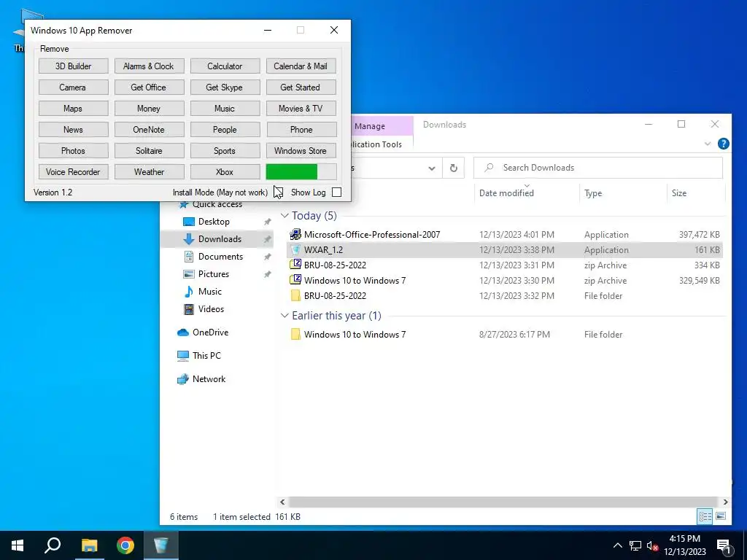Click the Windows Store button
Screen dimensions: 747x560
pyautogui.click(x=301, y=150)
